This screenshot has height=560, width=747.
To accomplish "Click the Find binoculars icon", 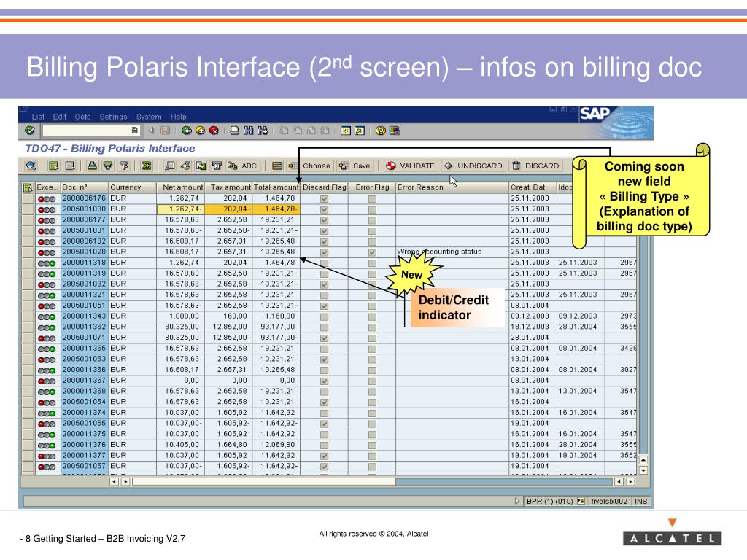I will pos(248,131).
